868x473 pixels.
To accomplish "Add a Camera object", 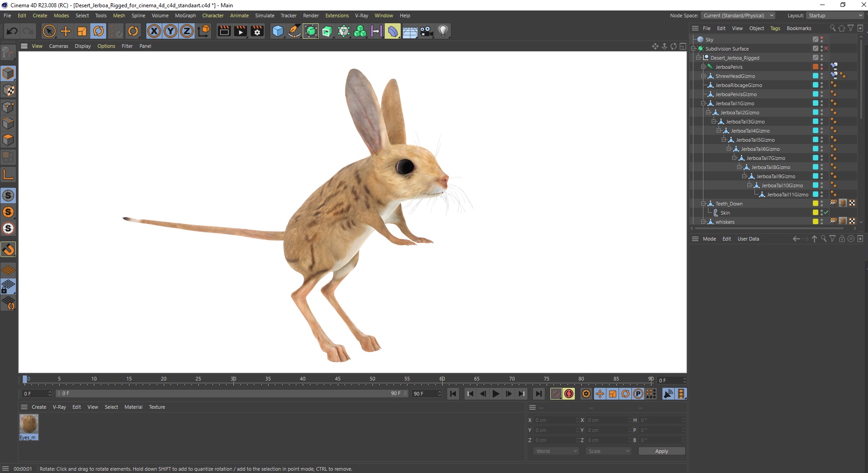I will click(426, 31).
